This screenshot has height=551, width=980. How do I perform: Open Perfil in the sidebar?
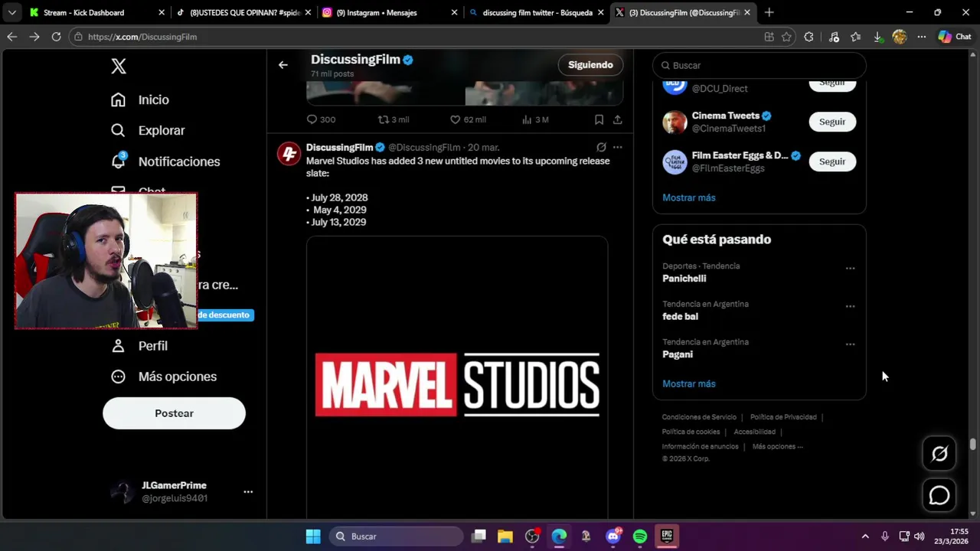[x=139, y=346]
